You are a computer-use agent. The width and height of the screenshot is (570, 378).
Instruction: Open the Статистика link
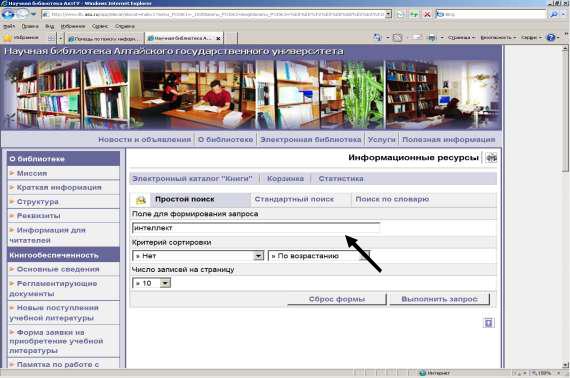pyautogui.click(x=341, y=178)
